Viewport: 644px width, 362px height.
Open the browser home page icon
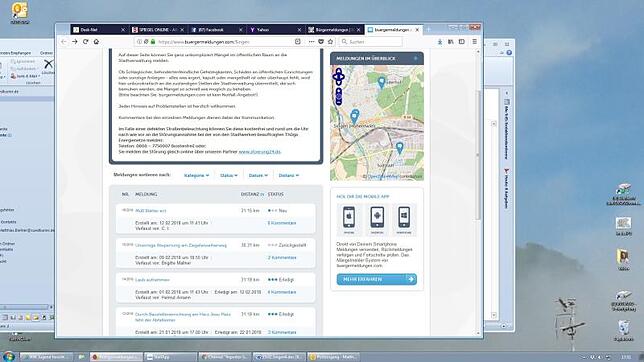96,42
